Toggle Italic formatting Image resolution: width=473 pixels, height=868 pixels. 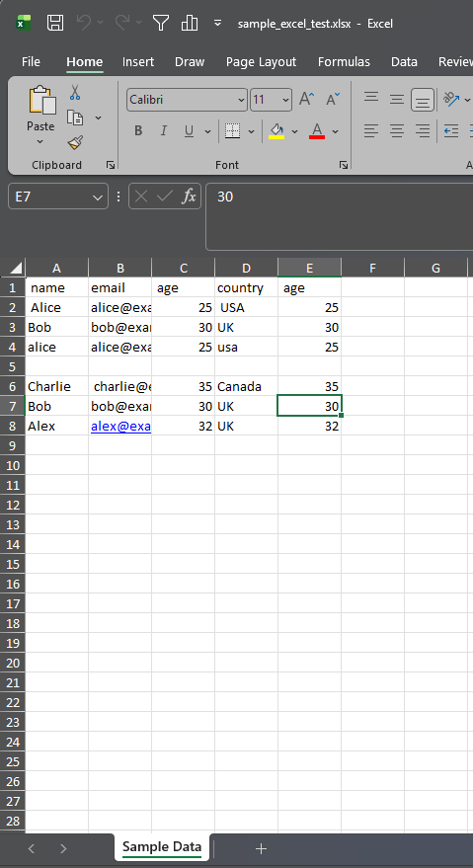pos(163,130)
